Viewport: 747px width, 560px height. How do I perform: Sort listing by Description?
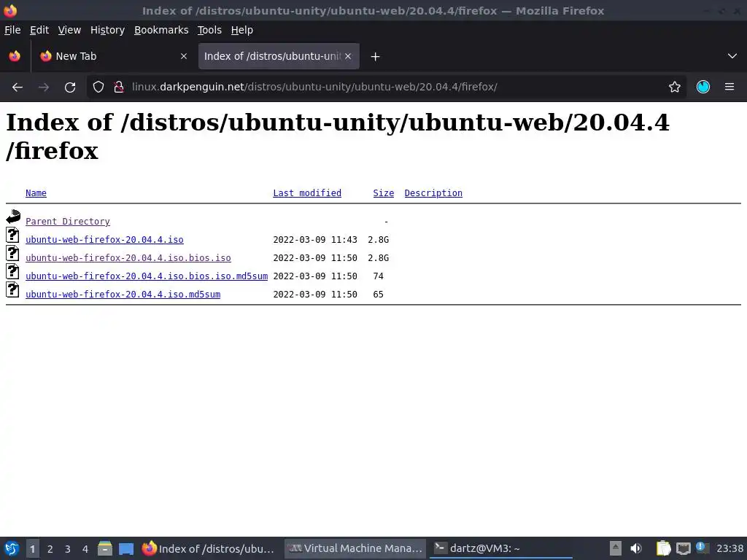pyautogui.click(x=433, y=192)
